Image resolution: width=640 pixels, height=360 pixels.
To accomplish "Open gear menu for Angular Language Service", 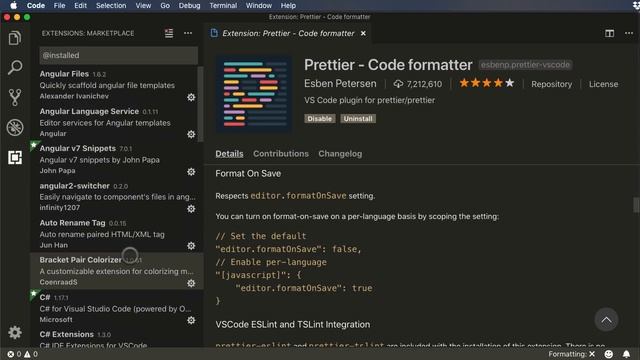I will click(191, 134).
